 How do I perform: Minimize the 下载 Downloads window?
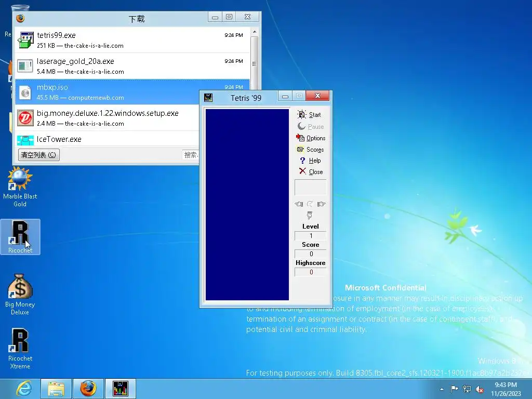click(x=215, y=17)
